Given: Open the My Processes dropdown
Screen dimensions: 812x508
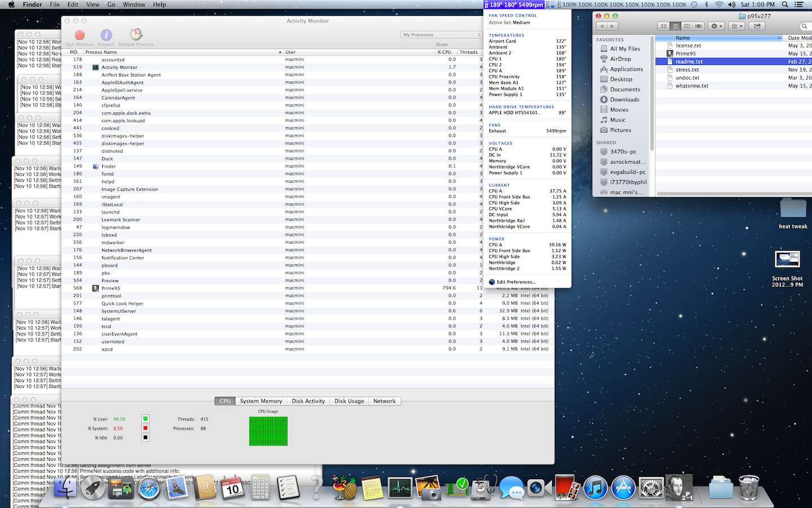Looking at the screenshot, I should (441, 34).
